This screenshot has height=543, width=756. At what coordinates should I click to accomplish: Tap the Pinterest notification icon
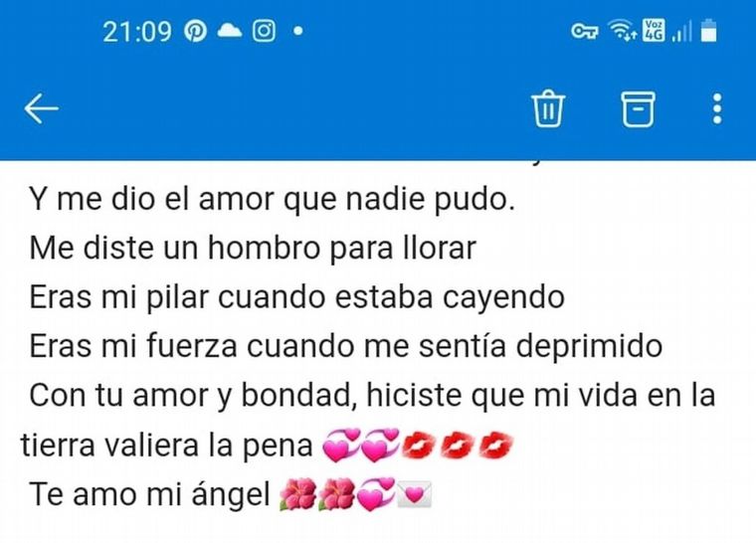[x=195, y=32]
